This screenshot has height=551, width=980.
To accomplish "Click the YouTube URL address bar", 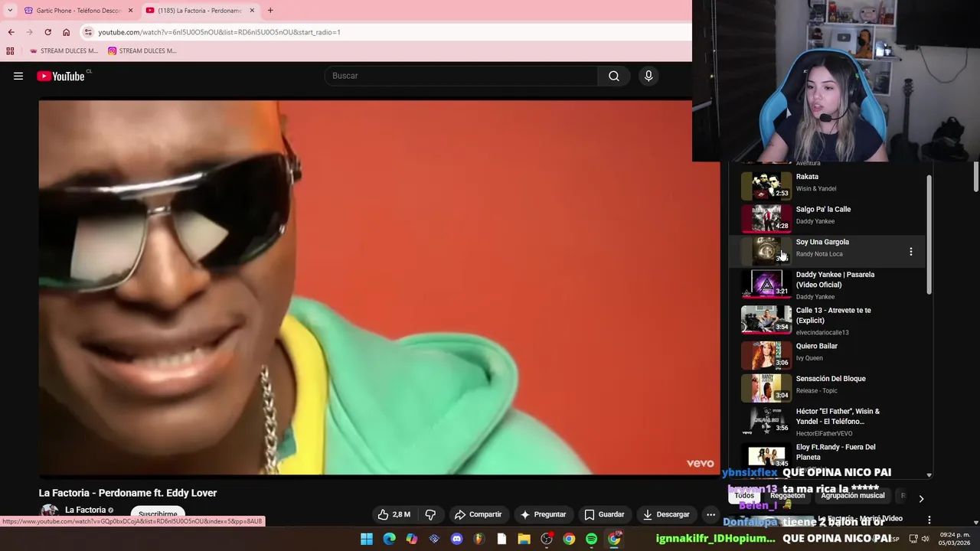I will click(x=384, y=32).
